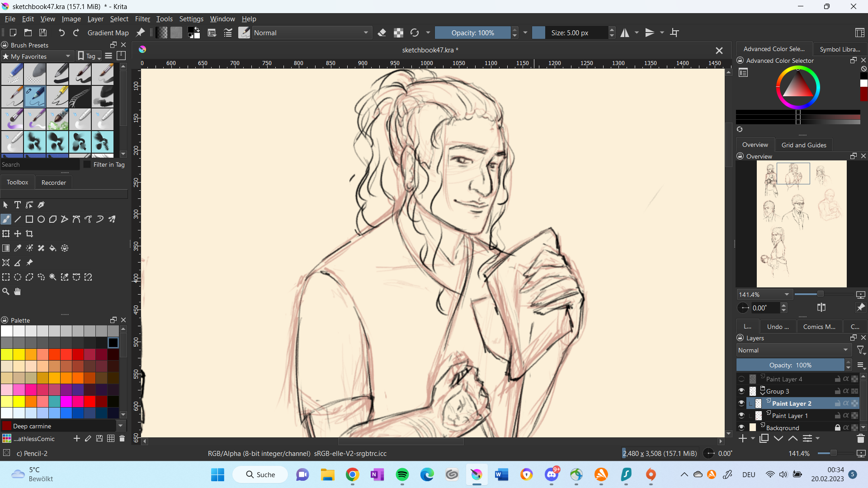The image size is (868, 488).
Task: Activate the Zoom magnifier tool
Action: point(6,292)
